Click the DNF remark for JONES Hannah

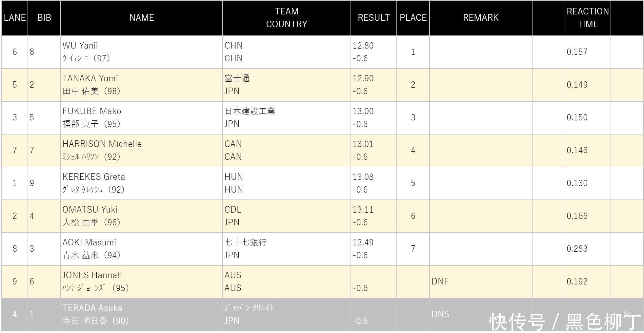tap(440, 281)
